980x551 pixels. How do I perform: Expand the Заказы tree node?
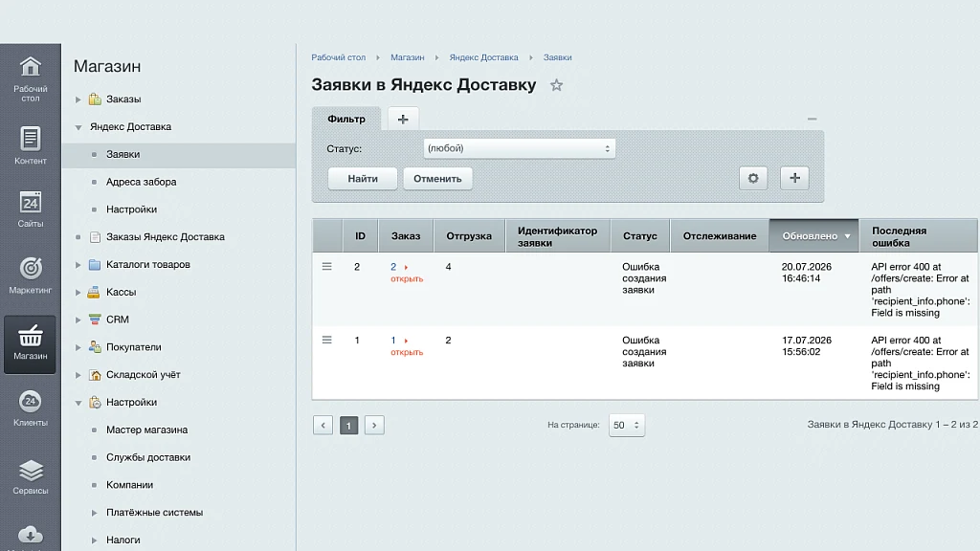click(78, 99)
